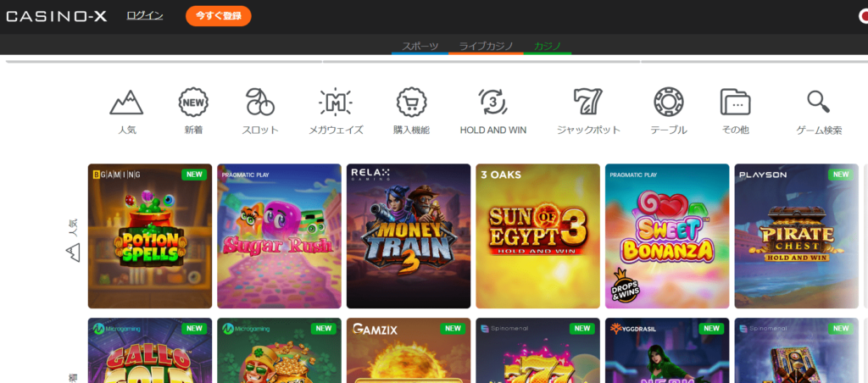Open the その他 folder icon
The width and height of the screenshot is (868, 383).
735,102
